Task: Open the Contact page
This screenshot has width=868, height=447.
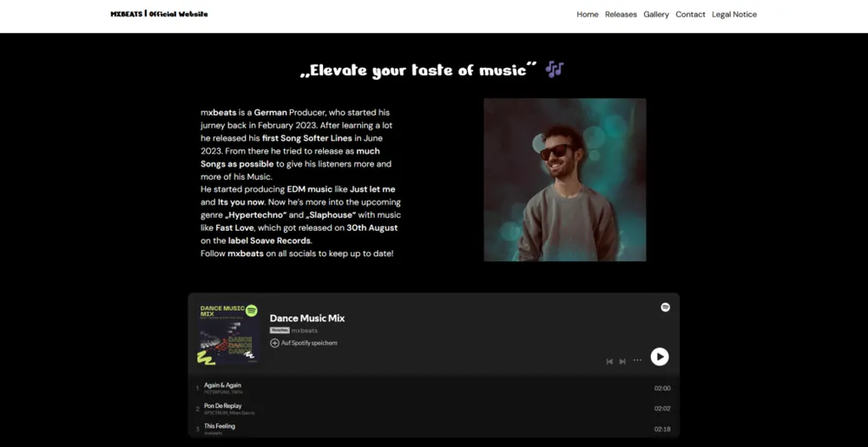Action: 690,15
